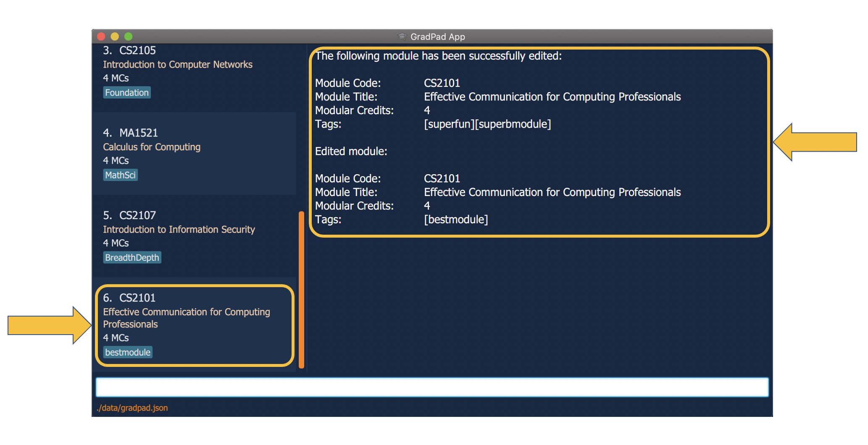This screenshot has height=445, width=868.
Task: Select the CS2101 module card
Action: coord(195,325)
